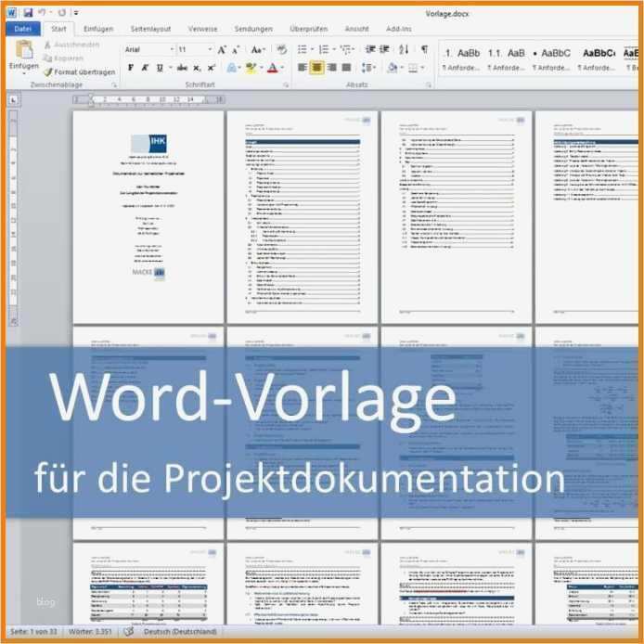Expand the font color arrow
644x644 pixels.
click(283, 68)
